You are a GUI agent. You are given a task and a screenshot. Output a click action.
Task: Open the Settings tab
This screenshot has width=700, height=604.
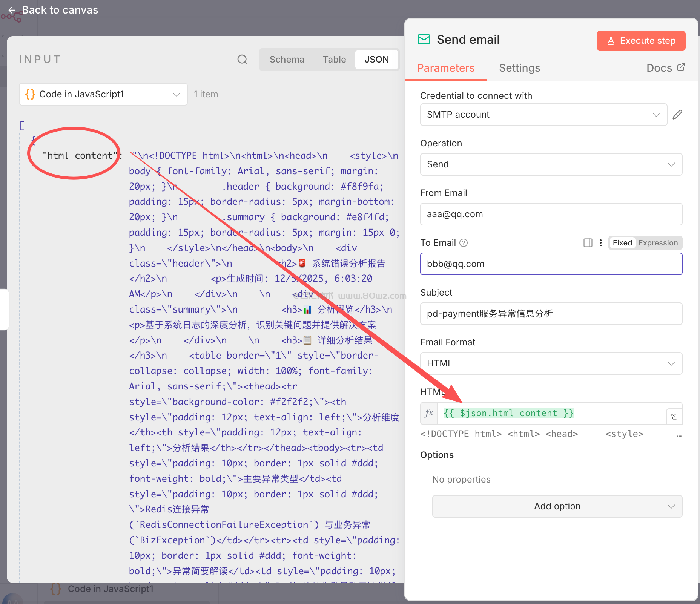(519, 68)
